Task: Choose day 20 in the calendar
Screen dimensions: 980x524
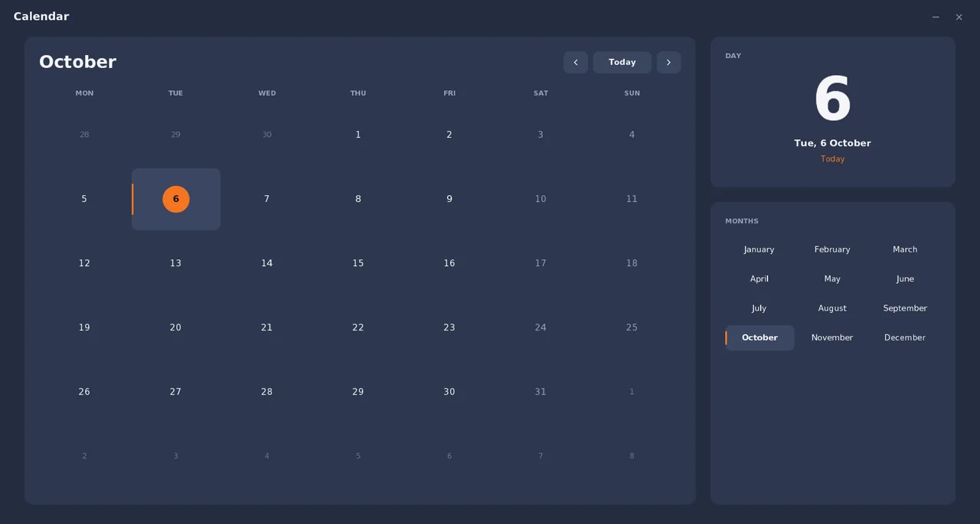Action: (x=176, y=327)
